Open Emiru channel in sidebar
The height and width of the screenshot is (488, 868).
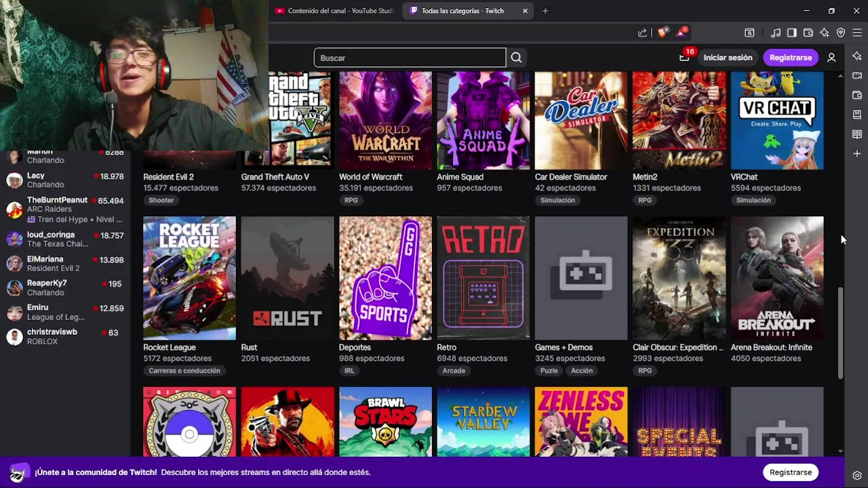(x=65, y=312)
